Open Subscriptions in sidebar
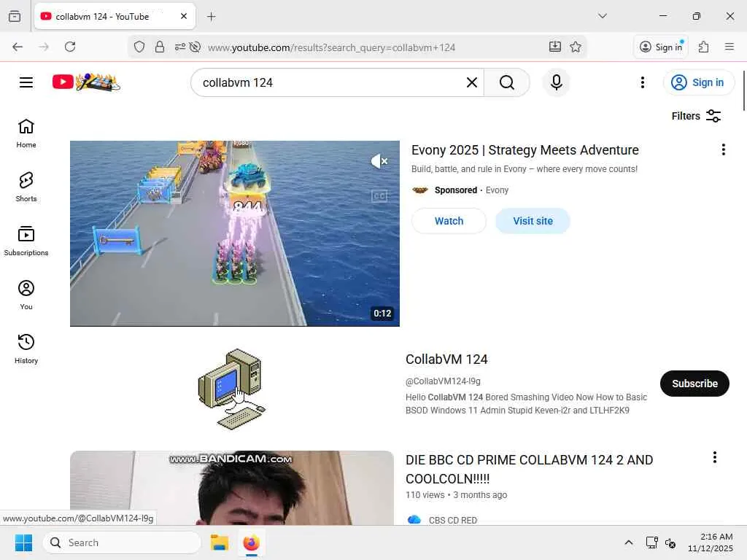747x560 pixels. pos(26,241)
